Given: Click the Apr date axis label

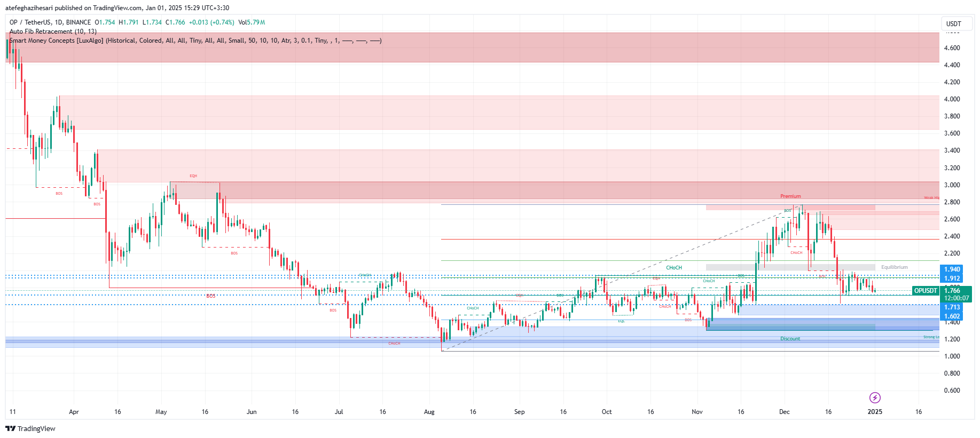Looking at the screenshot, I should click(x=74, y=412).
